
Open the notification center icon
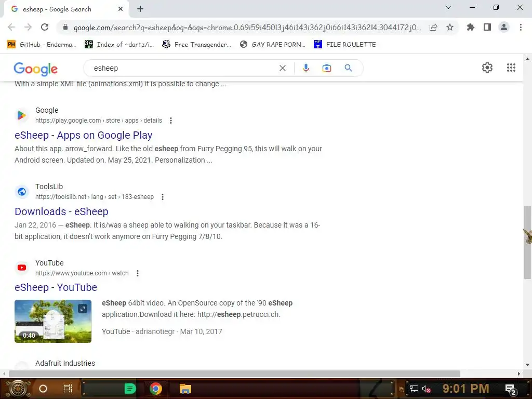510,389
